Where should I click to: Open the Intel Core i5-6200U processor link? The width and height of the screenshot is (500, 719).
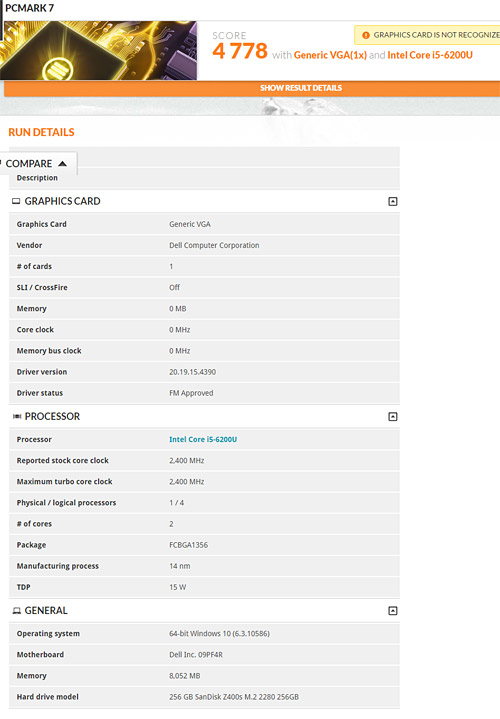[203, 439]
